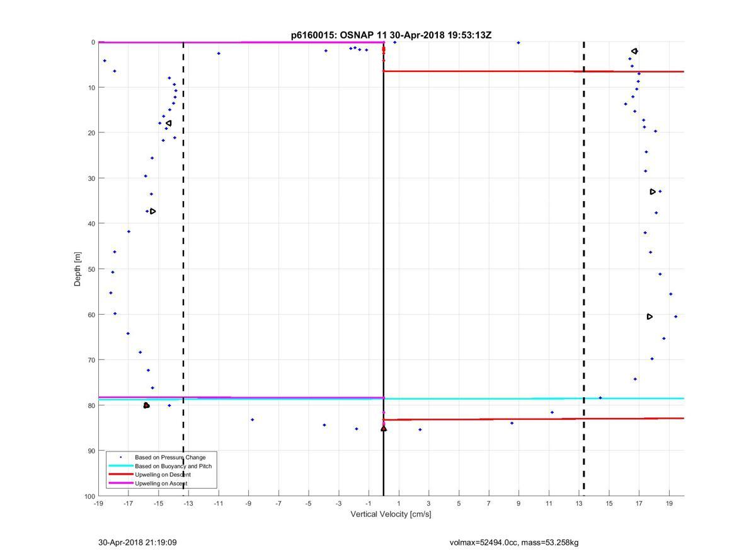
Task: Click depth tick label '40'
Action: coord(91,224)
